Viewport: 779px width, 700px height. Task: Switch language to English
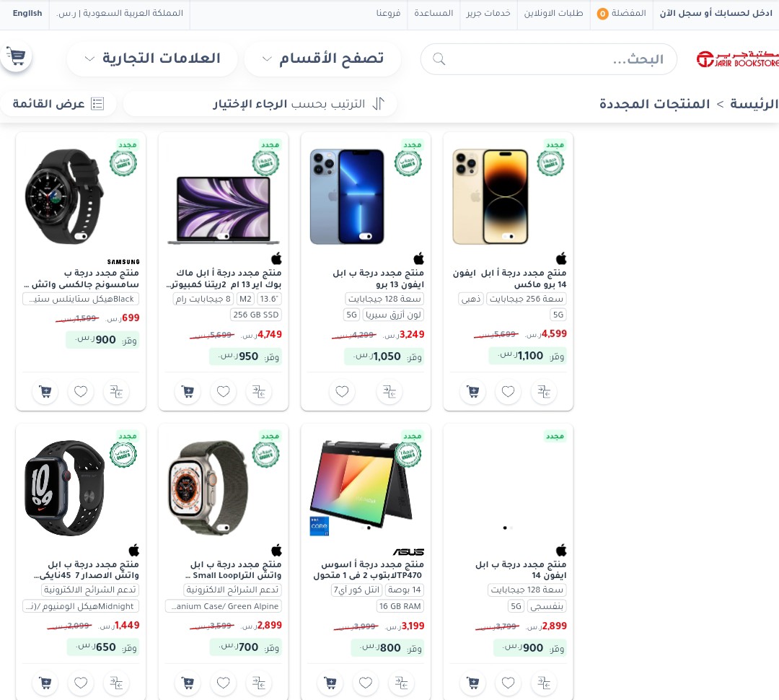click(x=27, y=13)
